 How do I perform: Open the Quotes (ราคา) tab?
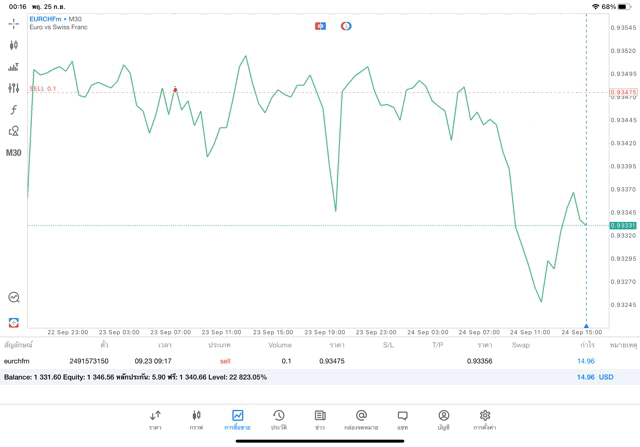pos(155,419)
